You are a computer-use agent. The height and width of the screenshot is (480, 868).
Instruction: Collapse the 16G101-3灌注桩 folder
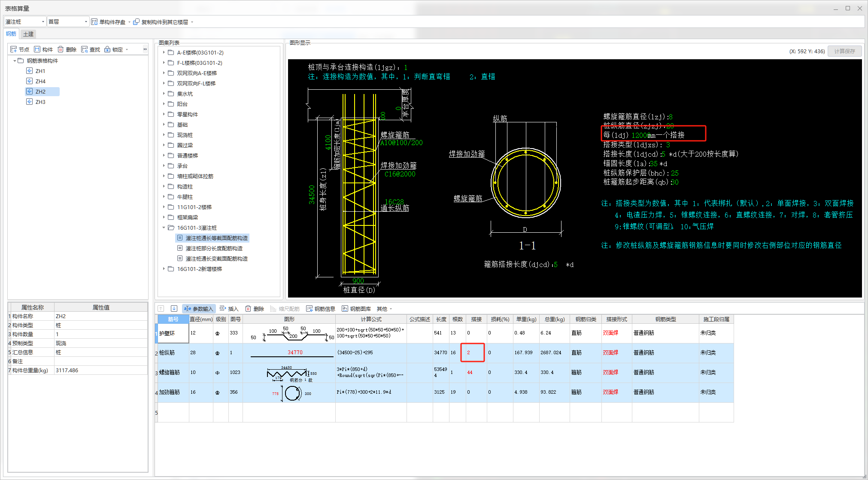(164, 228)
